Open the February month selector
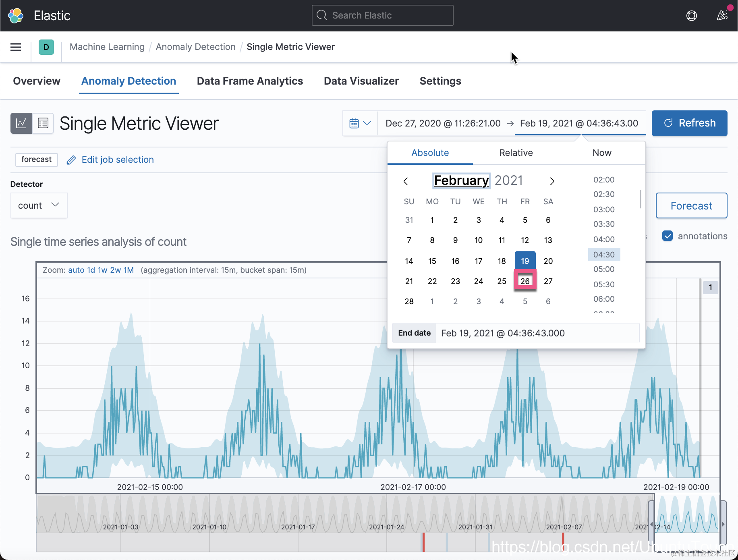Image resolution: width=738 pixels, height=560 pixels. [461, 180]
